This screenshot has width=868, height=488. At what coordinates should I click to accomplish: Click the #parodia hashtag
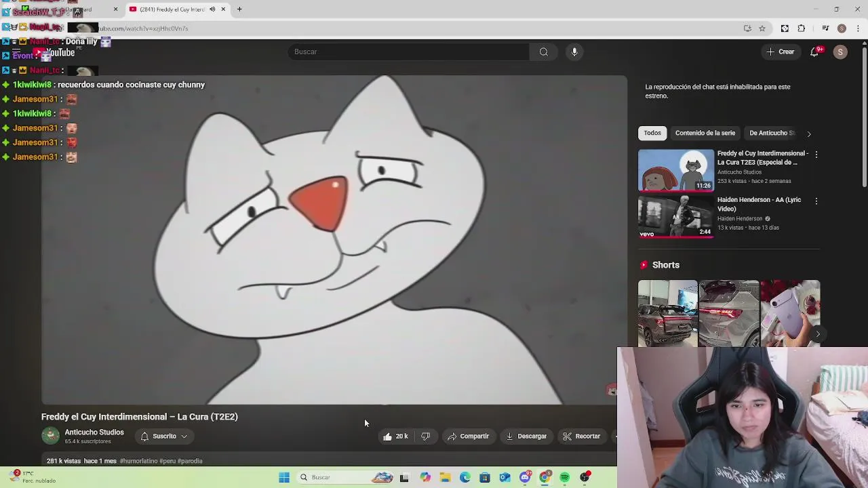[x=190, y=461]
